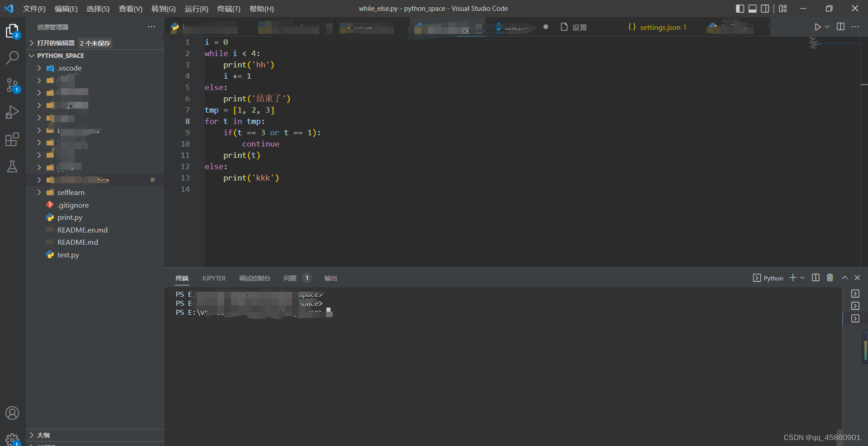Toggle the secondary side bar
The width and height of the screenshot is (868, 446).
[x=765, y=8]
